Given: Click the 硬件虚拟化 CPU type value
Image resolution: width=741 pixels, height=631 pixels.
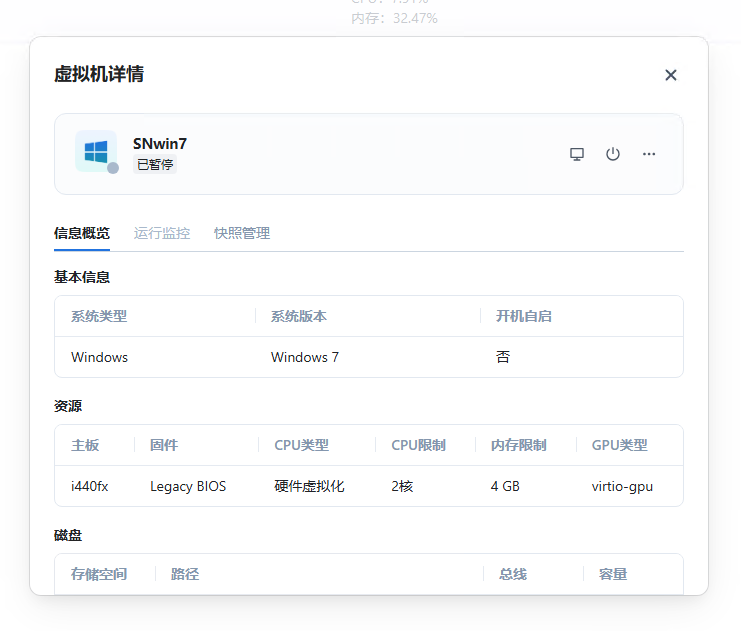Looking at the screenshot, I should click(x=310, y=486).
